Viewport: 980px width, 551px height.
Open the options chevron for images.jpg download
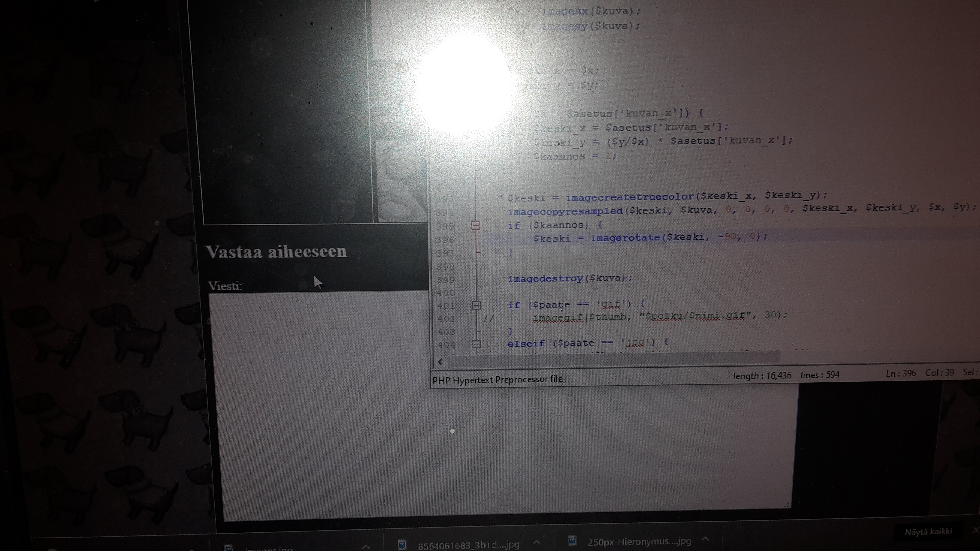pyautogui.click(x=366, y=547)
